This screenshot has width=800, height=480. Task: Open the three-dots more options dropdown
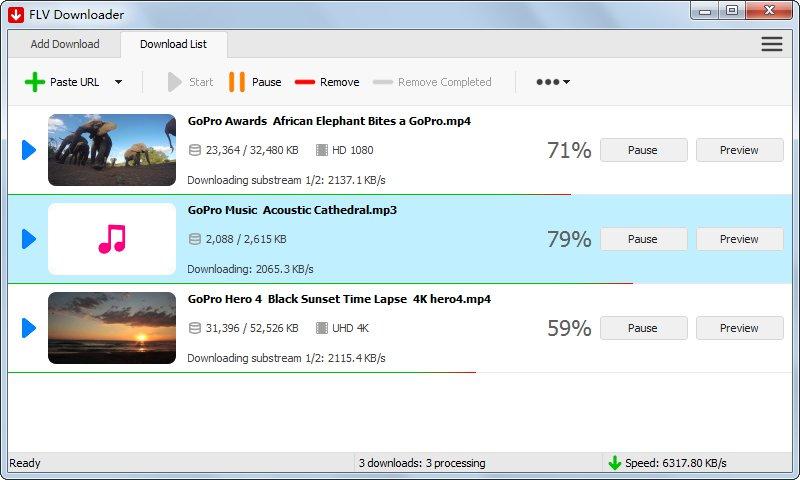[x=553, y=82]
